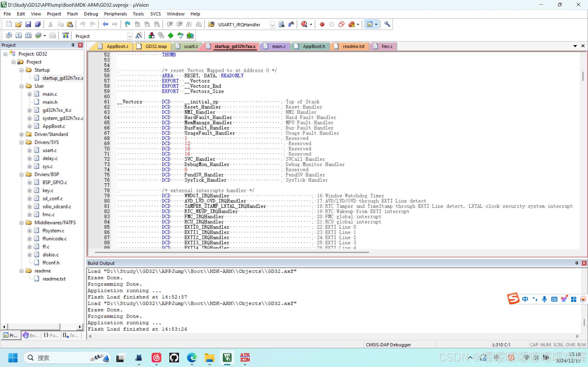
Task: Open the Peripherals menu
Action: (115, 14)
